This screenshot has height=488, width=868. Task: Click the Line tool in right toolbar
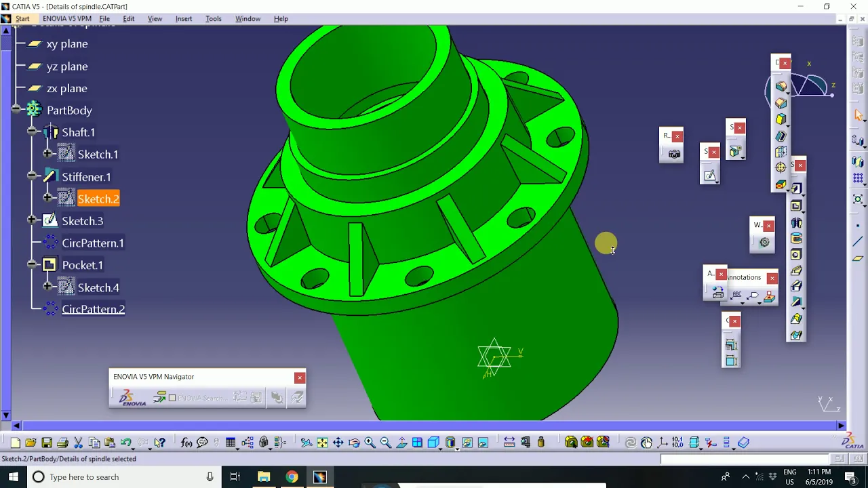(858, 241)
